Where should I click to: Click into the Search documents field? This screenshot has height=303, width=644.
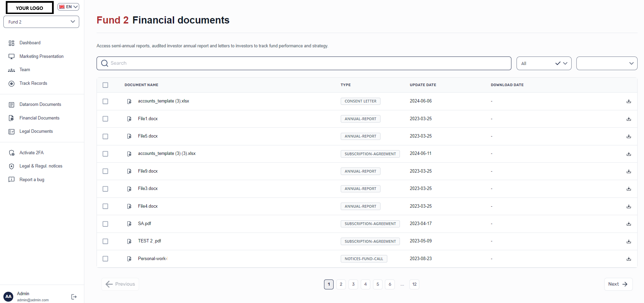tap(306, 63)
